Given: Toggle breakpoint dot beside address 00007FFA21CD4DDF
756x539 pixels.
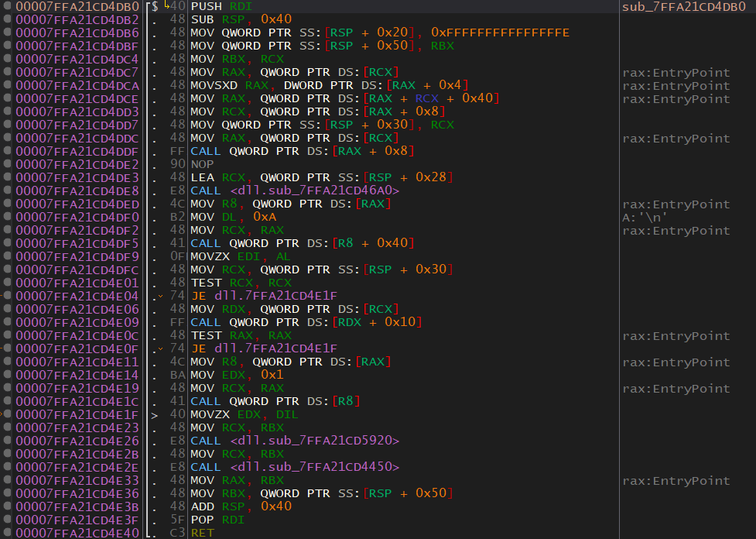Looking at the screenshot, I should pos(8,152).
